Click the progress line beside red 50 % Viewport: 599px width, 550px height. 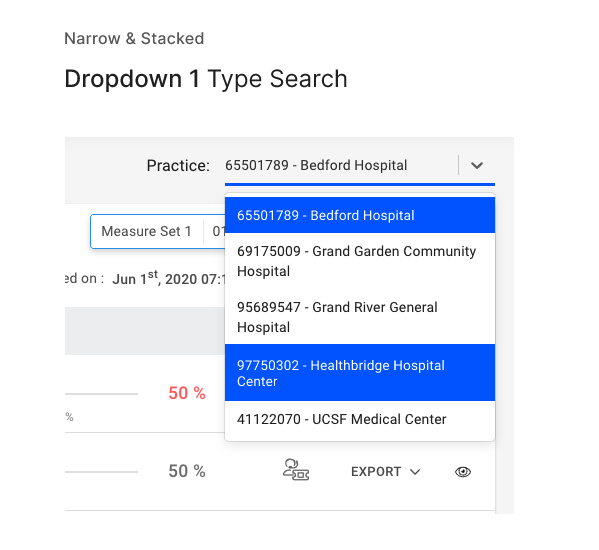pos(101,394)
